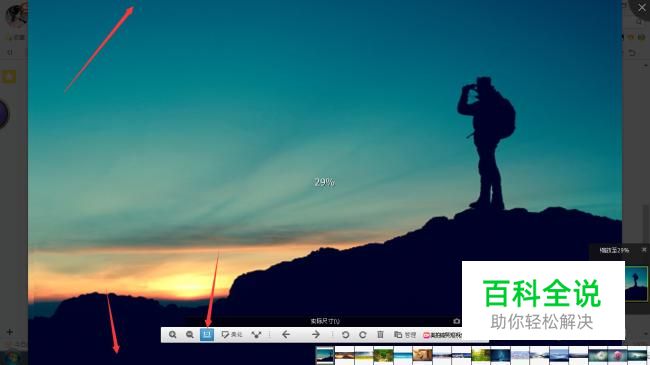Viewport: 650px width, 365px height.
Task: Click the zoom in magnifier icon
Action: click(x=172, y=334)
